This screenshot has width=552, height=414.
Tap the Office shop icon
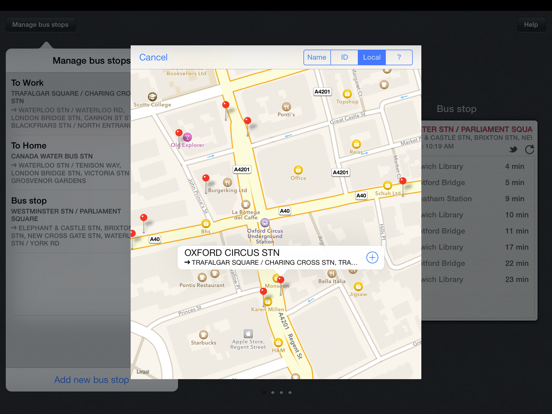coord(298,170)
